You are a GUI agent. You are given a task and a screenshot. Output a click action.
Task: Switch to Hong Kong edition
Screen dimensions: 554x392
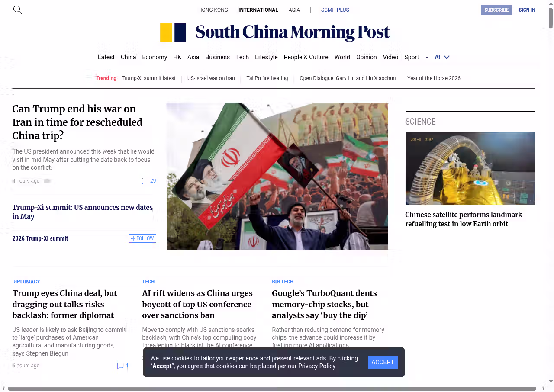(x=213, y=10)
